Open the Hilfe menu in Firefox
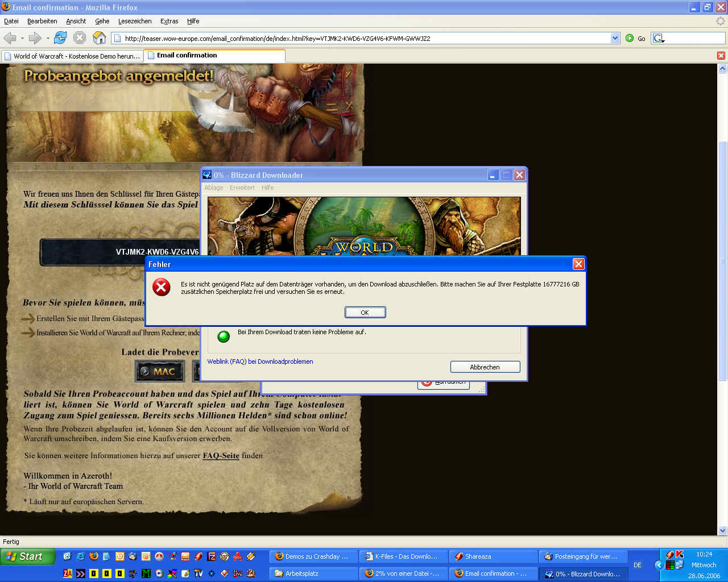This screenshot has width=728, height=582. click(x=193, y=21)
